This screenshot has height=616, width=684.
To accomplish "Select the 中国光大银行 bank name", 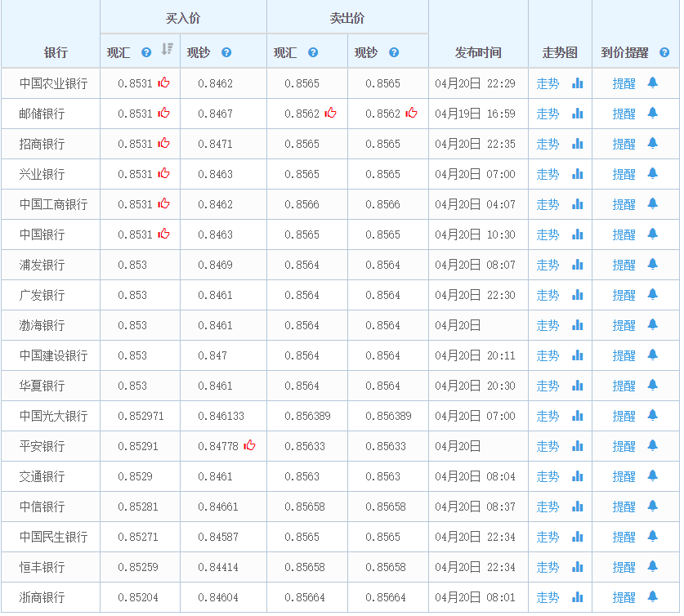I will (x=54, y=416).
